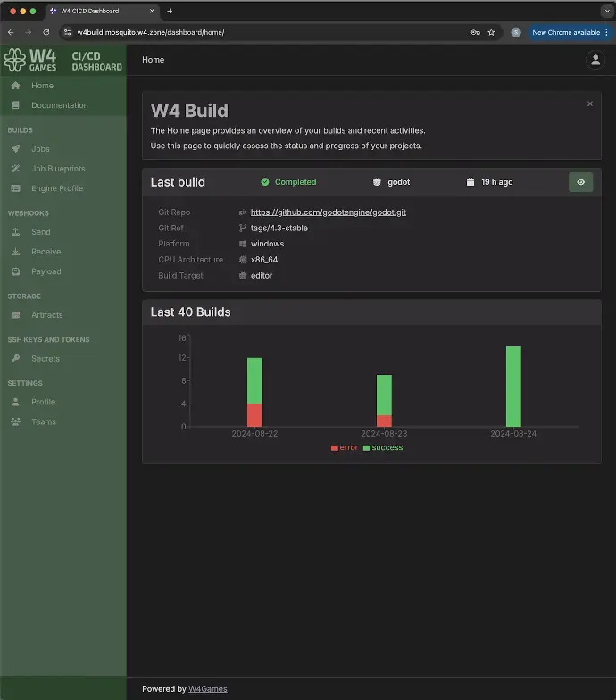Screen dimensions: 616x700
Task: Open Documentation in the sidebar
Action: click(x=59, y=105)
